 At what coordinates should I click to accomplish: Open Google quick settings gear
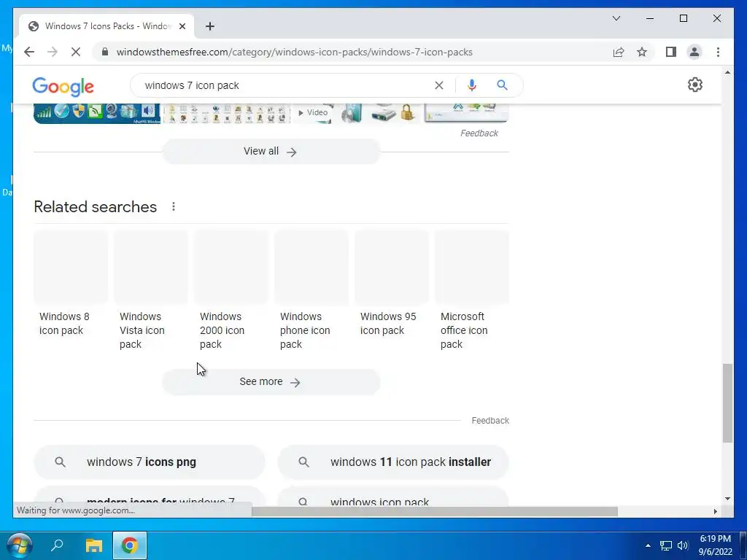(695, 85)
